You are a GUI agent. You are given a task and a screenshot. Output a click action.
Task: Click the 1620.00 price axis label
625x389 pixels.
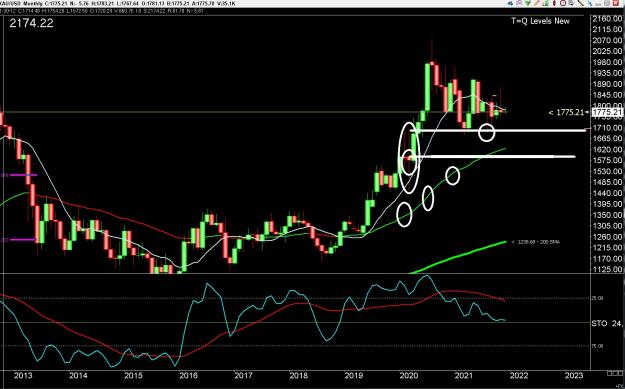(x=608, y=149)
